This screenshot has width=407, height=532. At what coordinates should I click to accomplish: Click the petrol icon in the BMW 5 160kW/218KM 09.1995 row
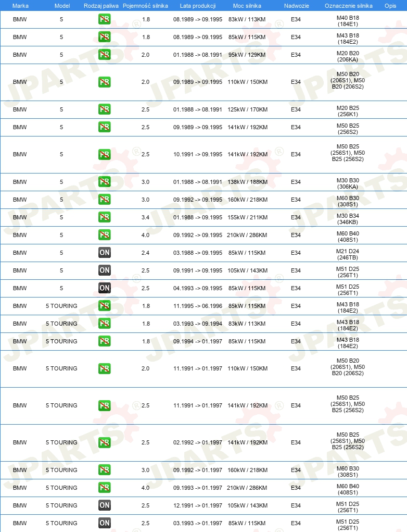[105, 200]
